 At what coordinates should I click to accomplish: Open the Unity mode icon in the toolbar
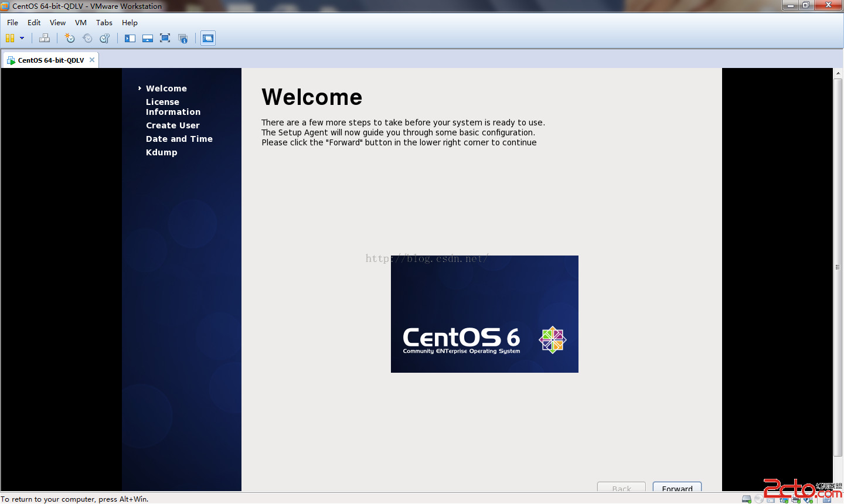click(183, 38)
